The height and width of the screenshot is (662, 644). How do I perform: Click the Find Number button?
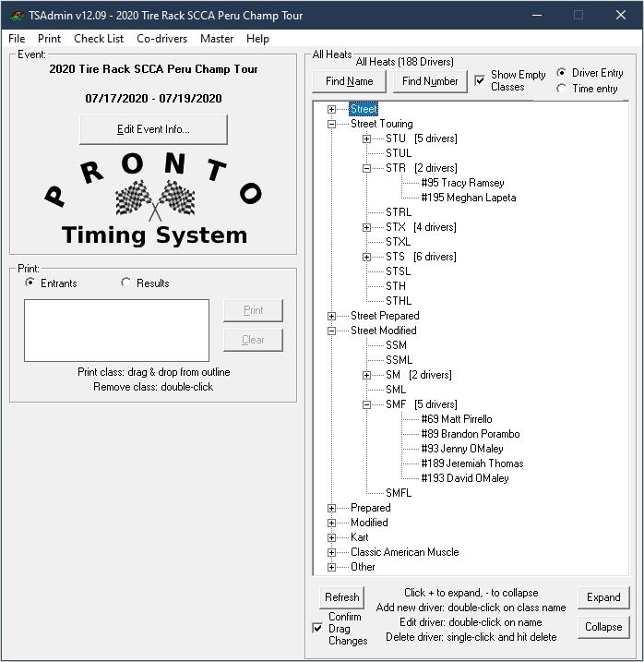430,81
